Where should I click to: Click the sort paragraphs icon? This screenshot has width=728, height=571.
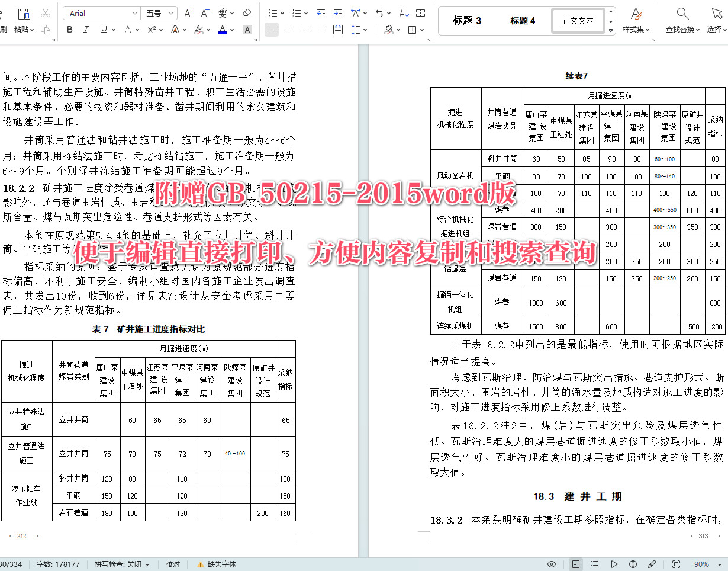[405, 12]
